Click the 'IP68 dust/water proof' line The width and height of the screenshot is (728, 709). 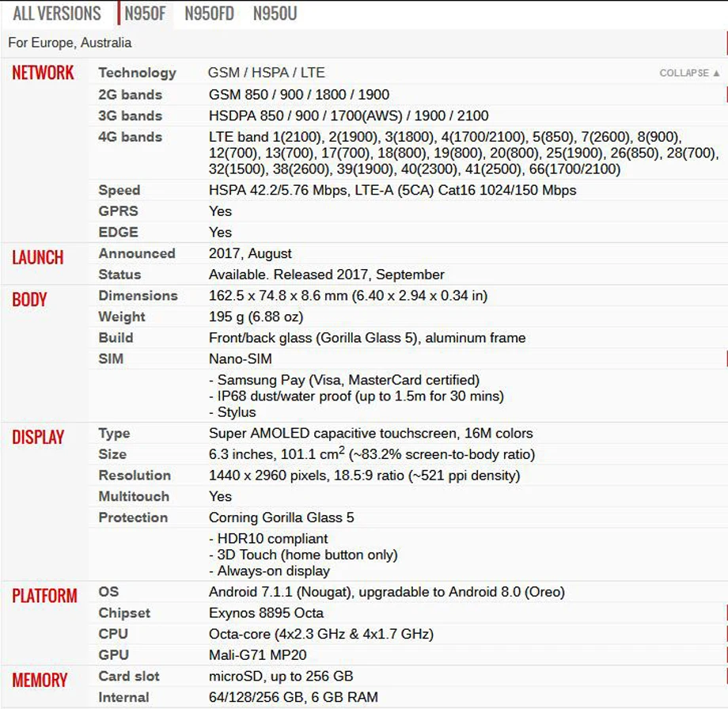[356, 396]
